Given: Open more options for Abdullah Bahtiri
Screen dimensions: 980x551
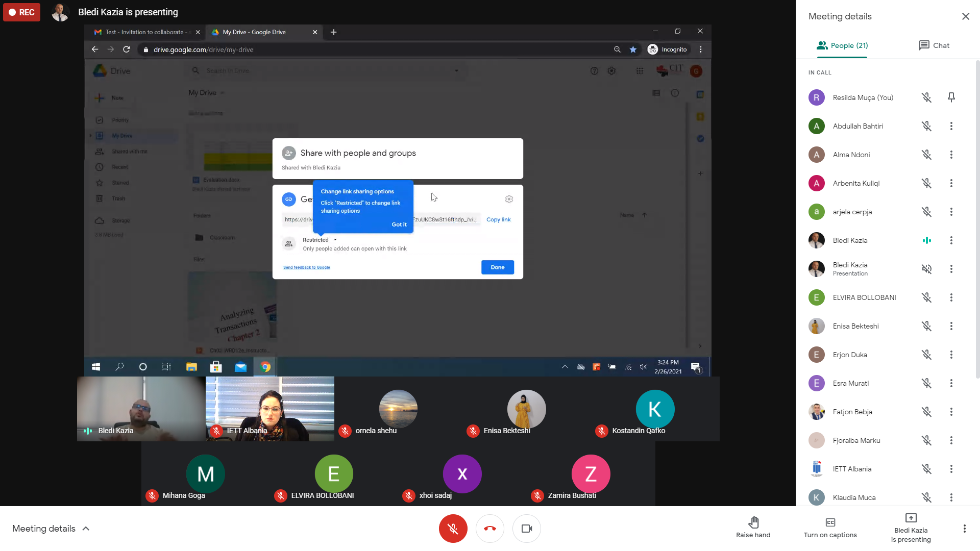Looking at the screenshot, I should pyautogui.click(x=951, y=126).
